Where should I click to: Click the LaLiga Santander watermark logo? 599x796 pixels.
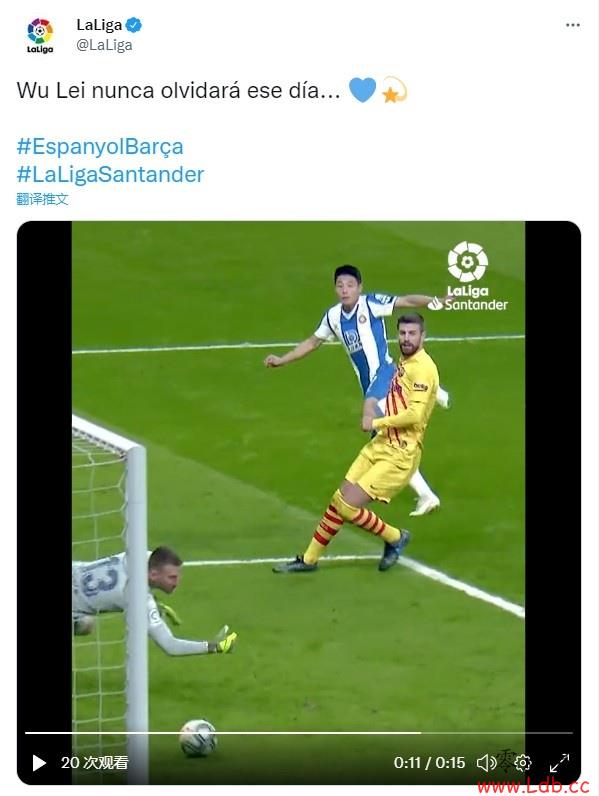[468, 277]
